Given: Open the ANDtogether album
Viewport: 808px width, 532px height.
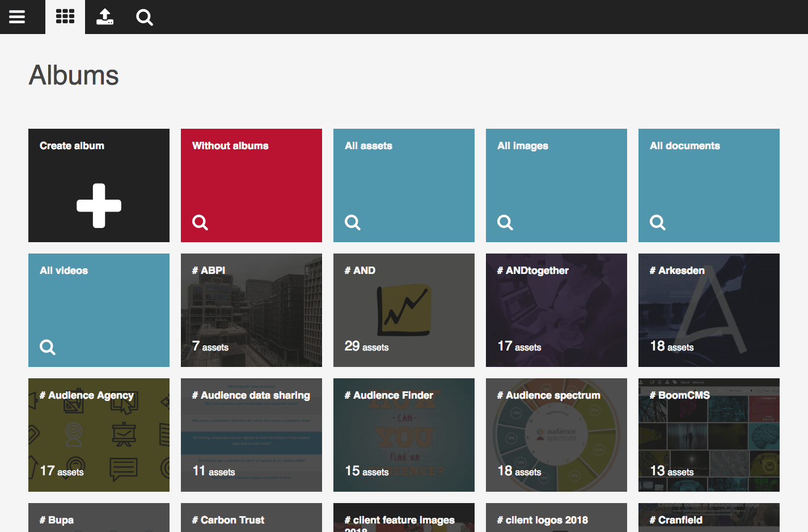Looking at the screenshot, I should click(x=556, y=310).
